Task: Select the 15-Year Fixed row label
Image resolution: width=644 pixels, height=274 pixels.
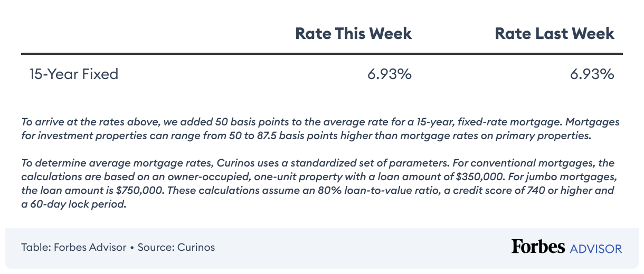Action: 74,74
